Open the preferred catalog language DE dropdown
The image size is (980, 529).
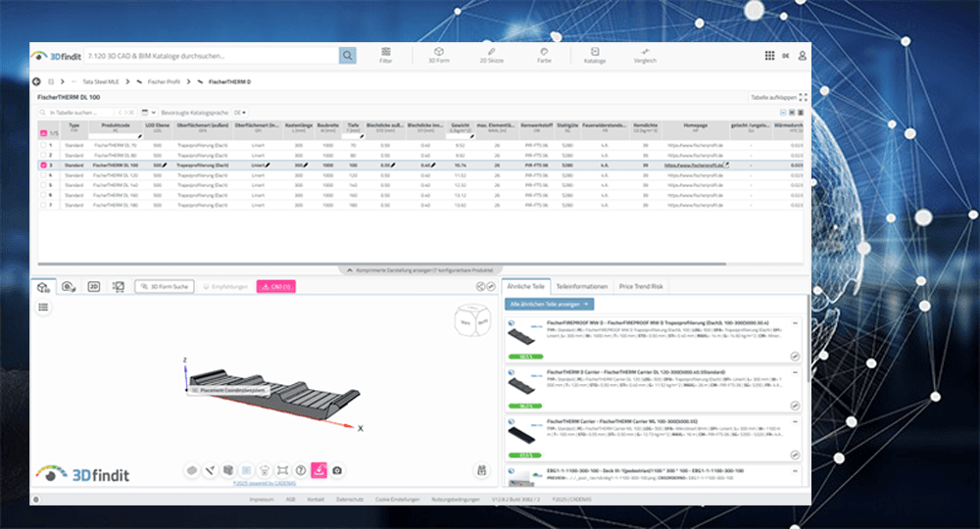239,113
